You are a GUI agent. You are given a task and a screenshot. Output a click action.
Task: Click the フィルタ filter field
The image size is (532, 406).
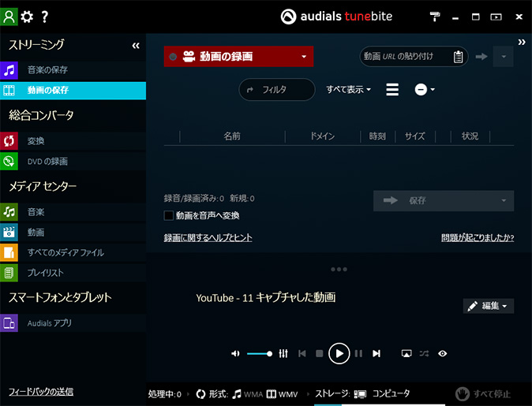pyautogui.click(x=277, y=89)
